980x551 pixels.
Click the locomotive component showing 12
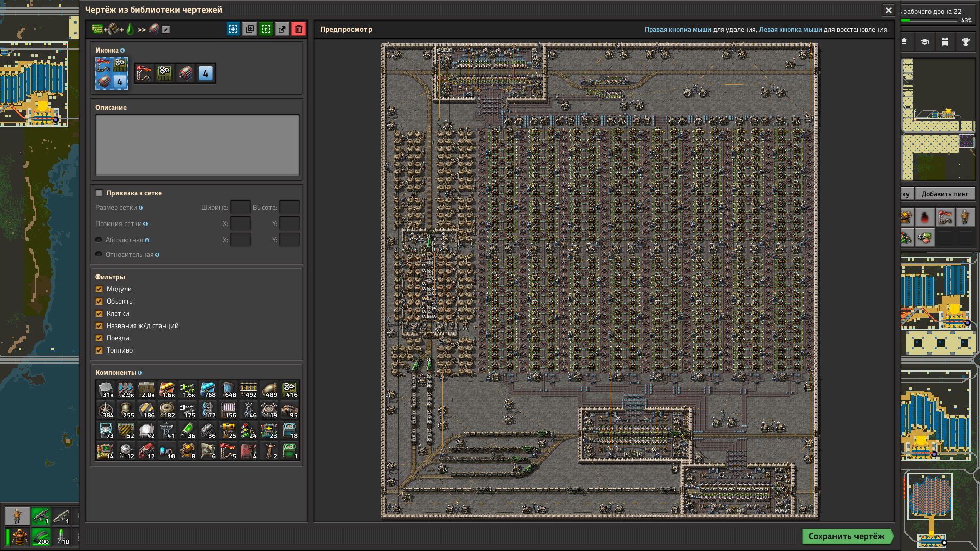pyautogui.click(x=146, y=451)
